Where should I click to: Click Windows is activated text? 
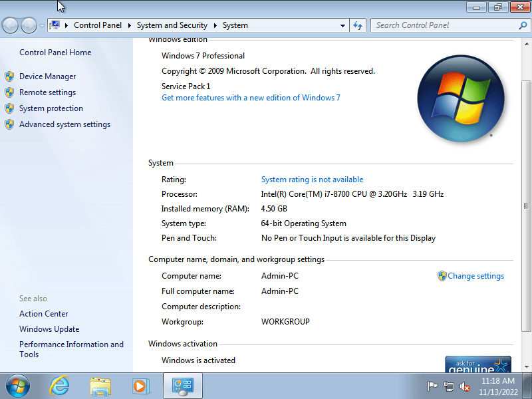(x=198, y=360)
